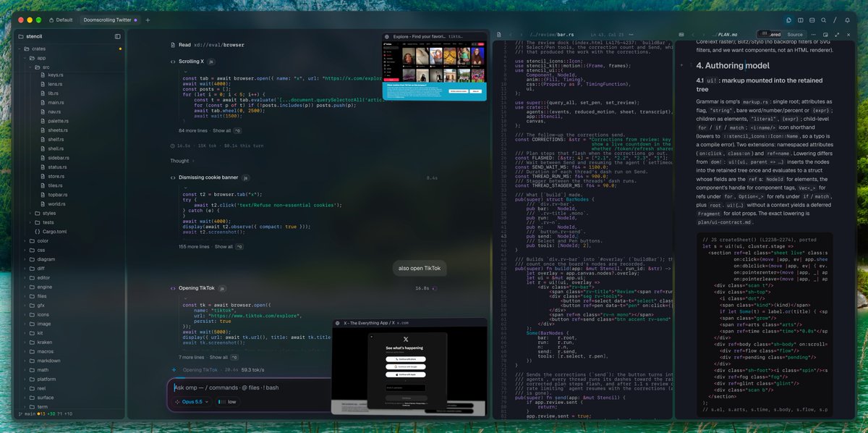The width and height of the screenshot is (868, 433).
Task: Switch to Doomscrolling Twitter tab
Action: 109,20
